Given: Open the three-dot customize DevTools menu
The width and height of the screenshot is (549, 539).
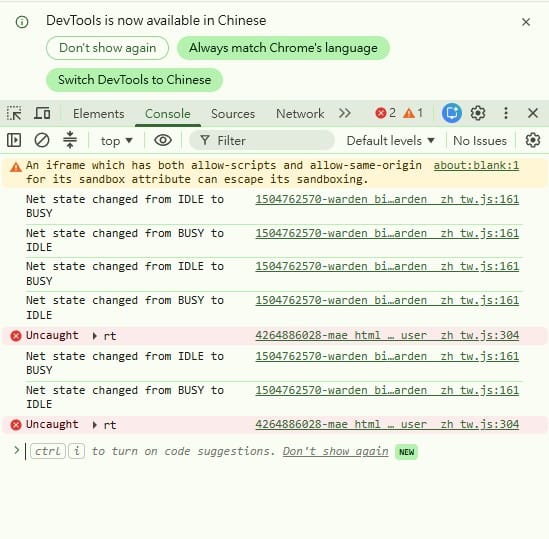Looking at the screenshot, I should (x=506, y=113).
